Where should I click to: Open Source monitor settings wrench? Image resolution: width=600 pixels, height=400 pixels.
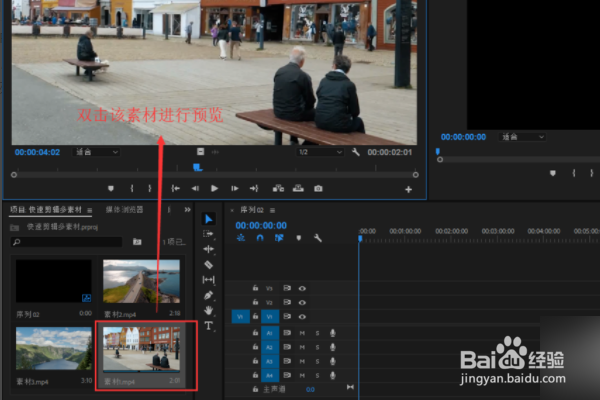pyautogui.click(x=355, y=152)
